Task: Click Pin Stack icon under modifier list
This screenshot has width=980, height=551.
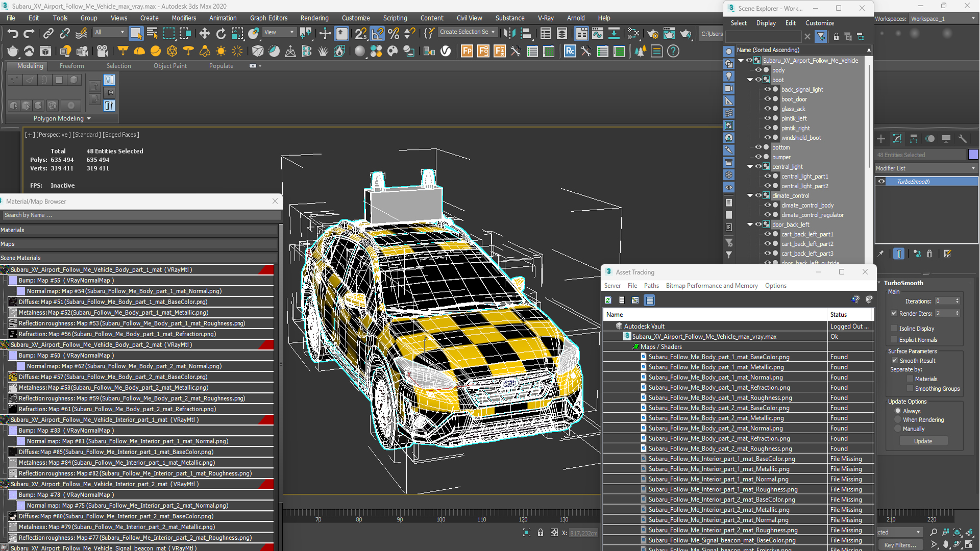Action: coord(880,254)
